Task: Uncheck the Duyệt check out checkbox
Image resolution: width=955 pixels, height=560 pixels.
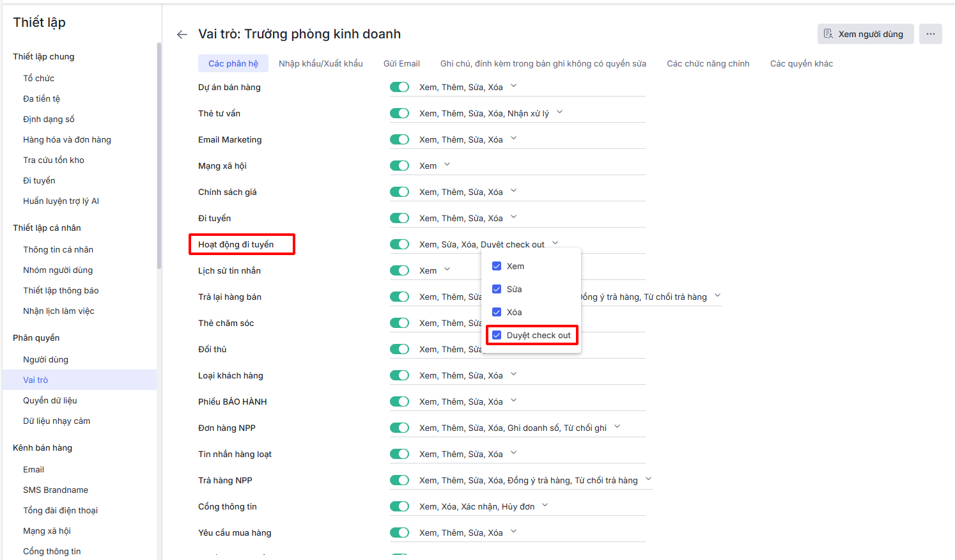Action: [x=497, y=335]
